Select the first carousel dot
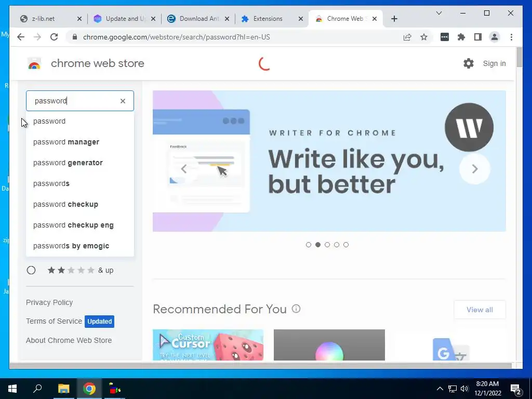 [x=309, y=245]
